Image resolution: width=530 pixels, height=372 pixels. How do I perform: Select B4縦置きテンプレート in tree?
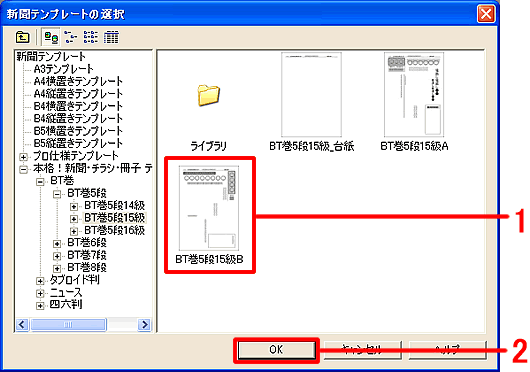(78, 118)
